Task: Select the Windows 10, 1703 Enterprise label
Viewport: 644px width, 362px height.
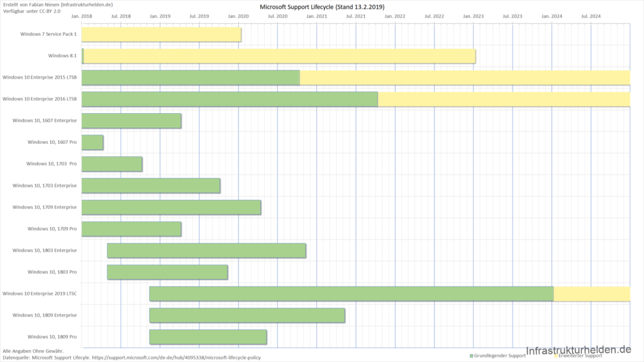Action: [45, 185]
